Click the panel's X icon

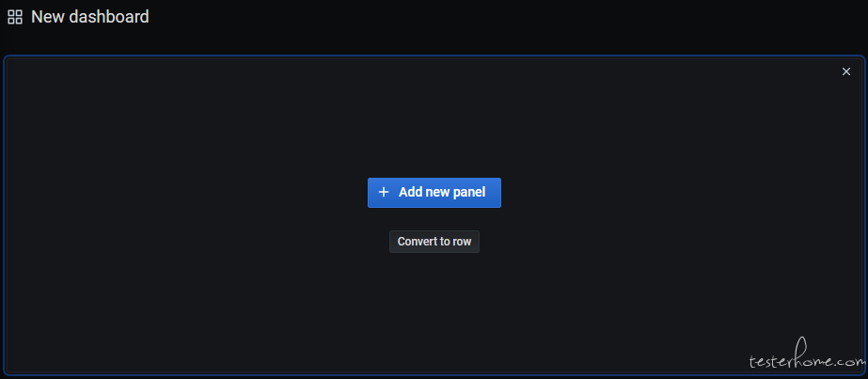coord(845,71)
